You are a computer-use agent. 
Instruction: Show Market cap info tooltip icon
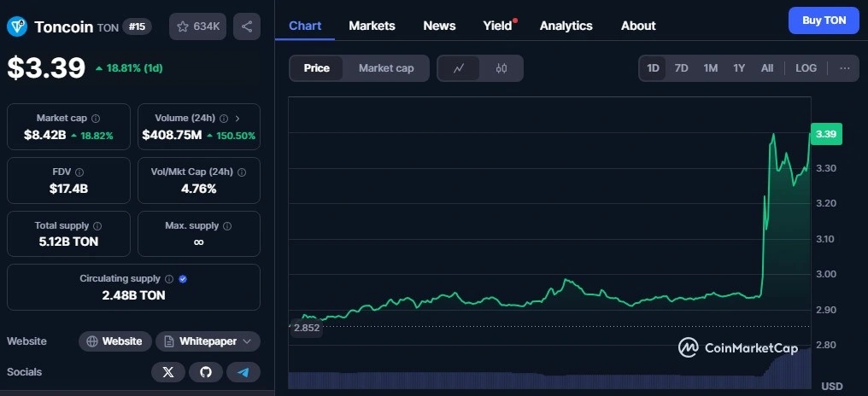click(x=96, y=119)
